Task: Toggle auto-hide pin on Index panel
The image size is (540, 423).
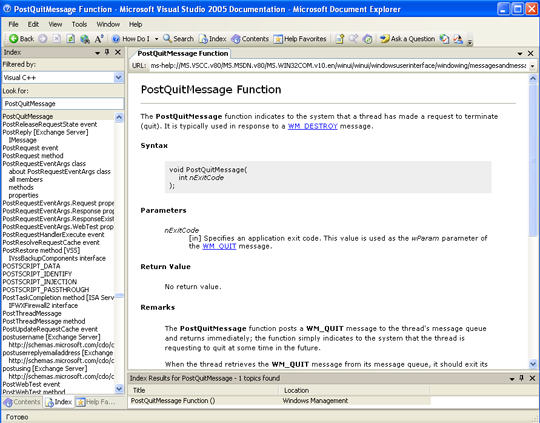Action: click(x=107, y=52)
